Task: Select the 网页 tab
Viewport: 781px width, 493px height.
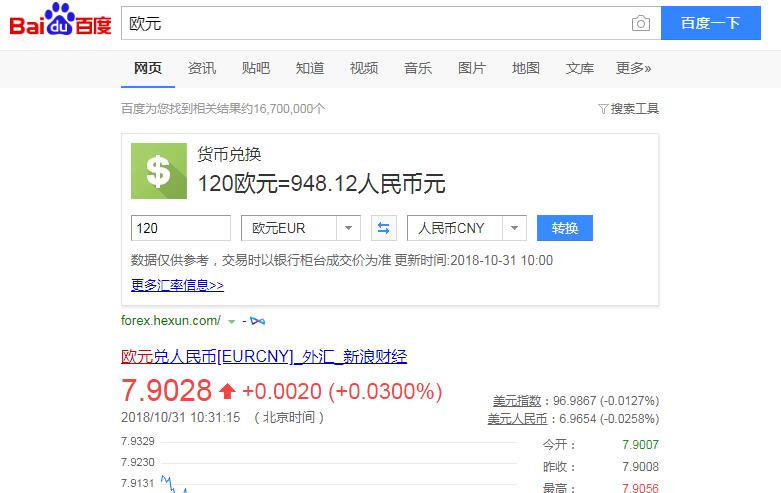Action: point(148,68)
